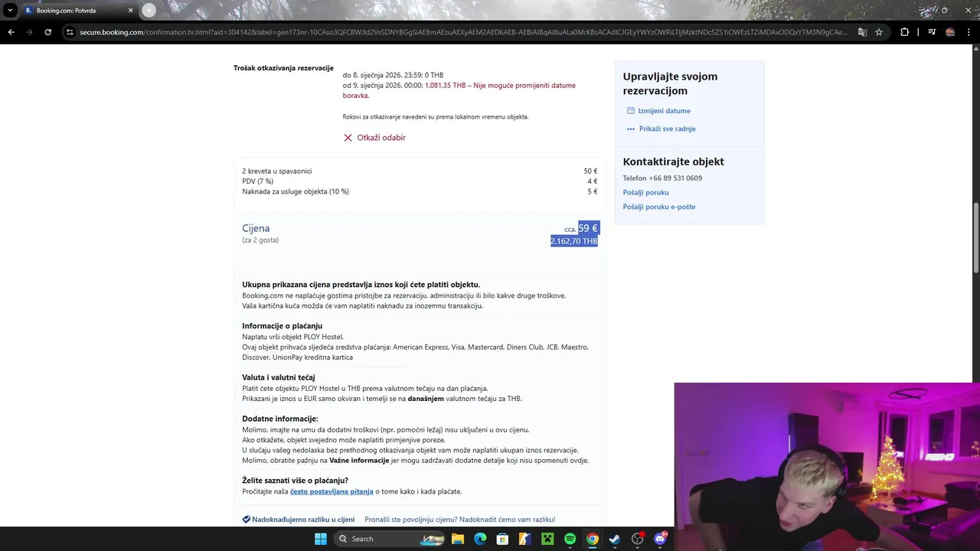Click the address bar URL
The image size is (980, 551).
point(463,32)
